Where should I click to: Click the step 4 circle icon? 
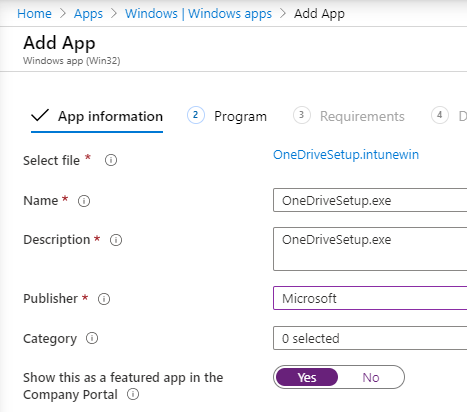(x=440, y=115)
